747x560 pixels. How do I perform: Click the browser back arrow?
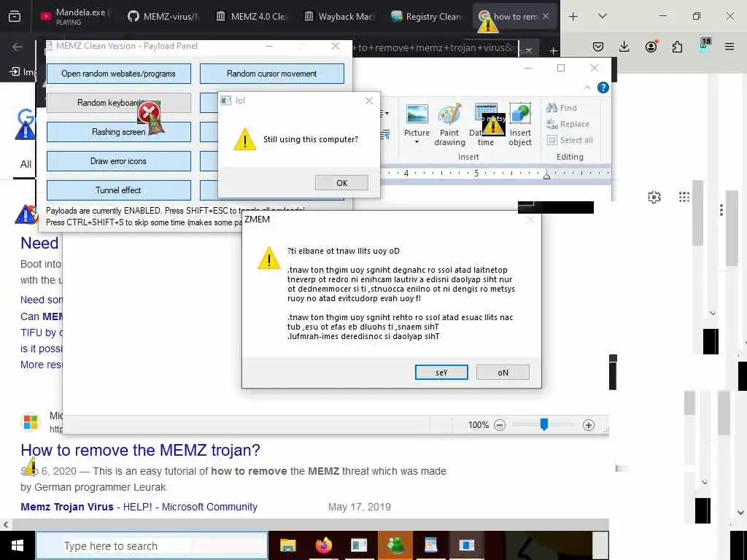click(x=18, y=47)
